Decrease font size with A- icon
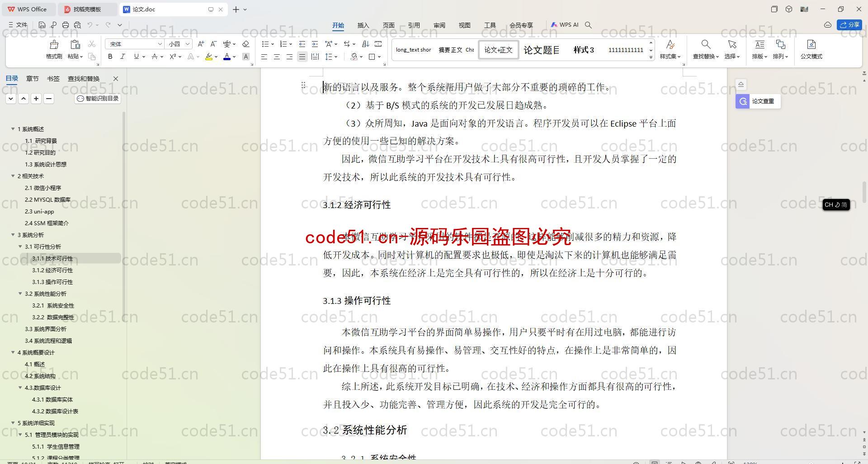Viewport: 868px width, 464px height. pyautogui.click(x=213, y=44)
